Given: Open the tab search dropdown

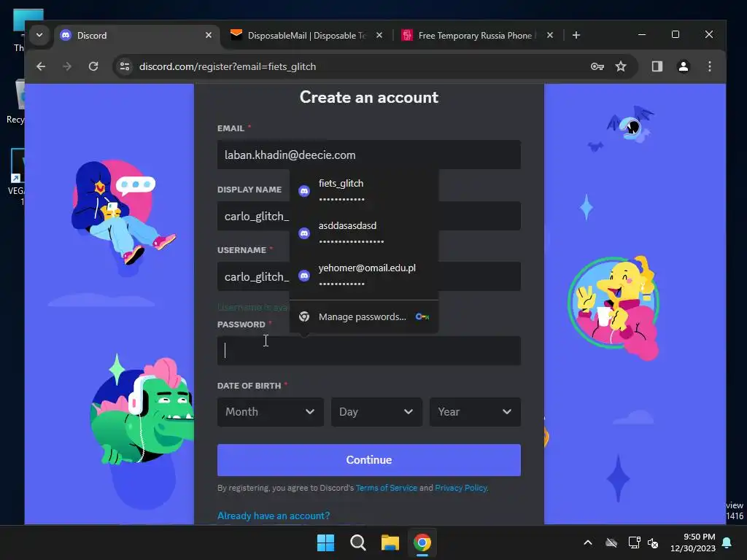Looking at the screenshot, I should click(39, 35).
